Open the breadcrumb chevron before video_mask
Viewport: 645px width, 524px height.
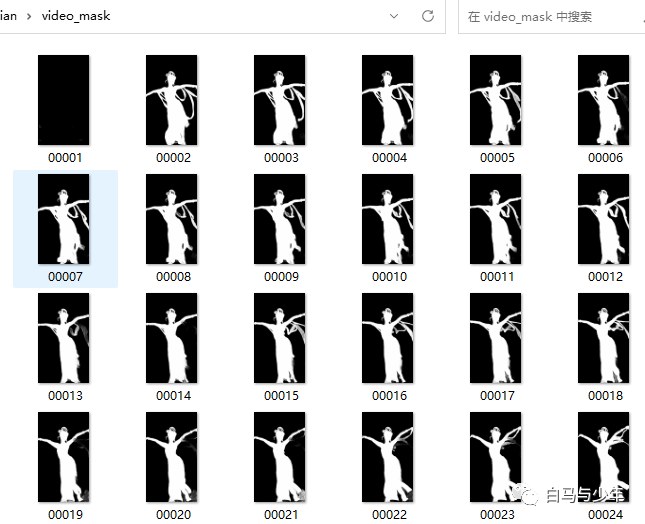[29, 16]
